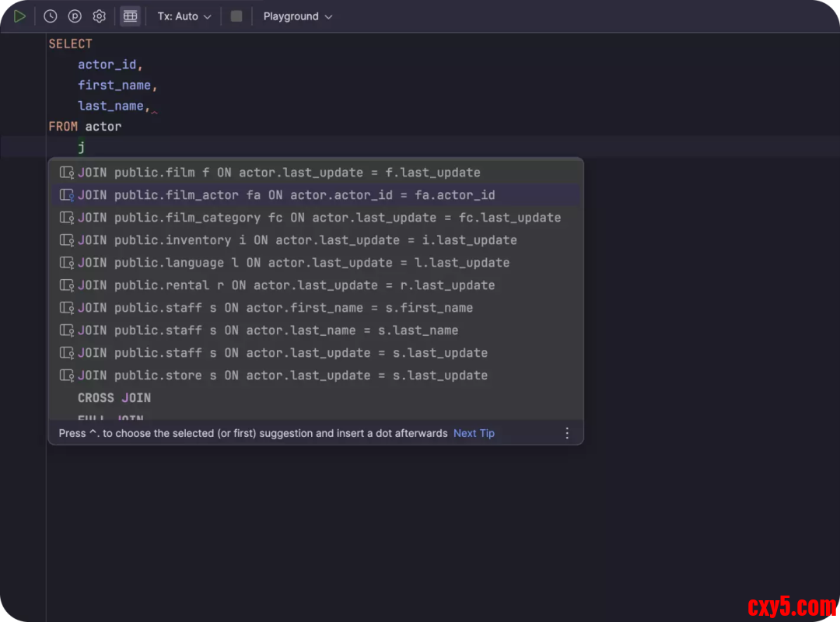Image resolution: width=840 pixels, height=622 pixels.
Task: Choose staff join on actor.last_name suggestion
Action: point(268,330)
